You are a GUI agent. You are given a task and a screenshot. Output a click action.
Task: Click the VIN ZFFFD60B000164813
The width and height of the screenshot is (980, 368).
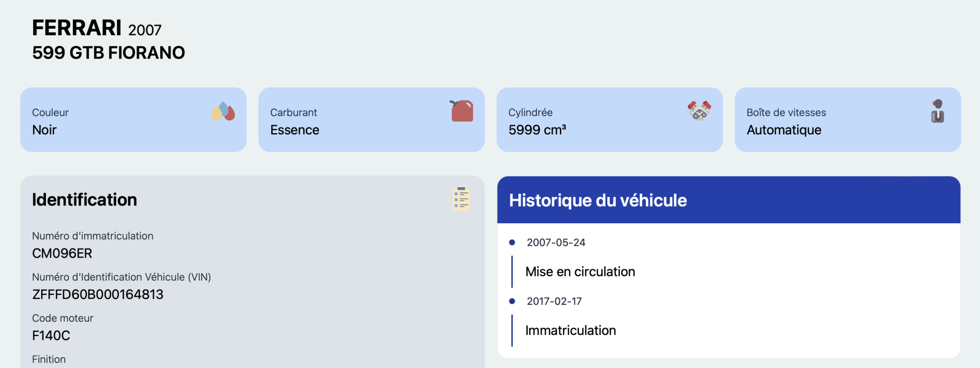[98, 294]
